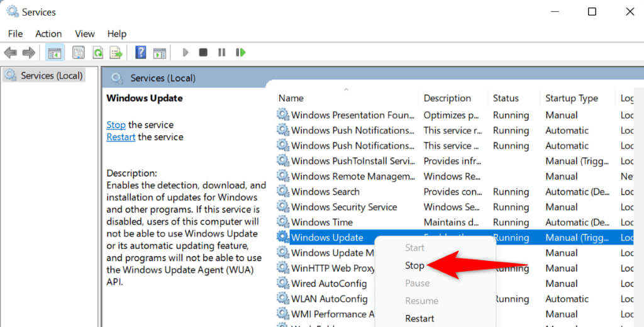
Task: Toggle the Show/Hide Console Tree toolbar button
Action: coord(55,52)
